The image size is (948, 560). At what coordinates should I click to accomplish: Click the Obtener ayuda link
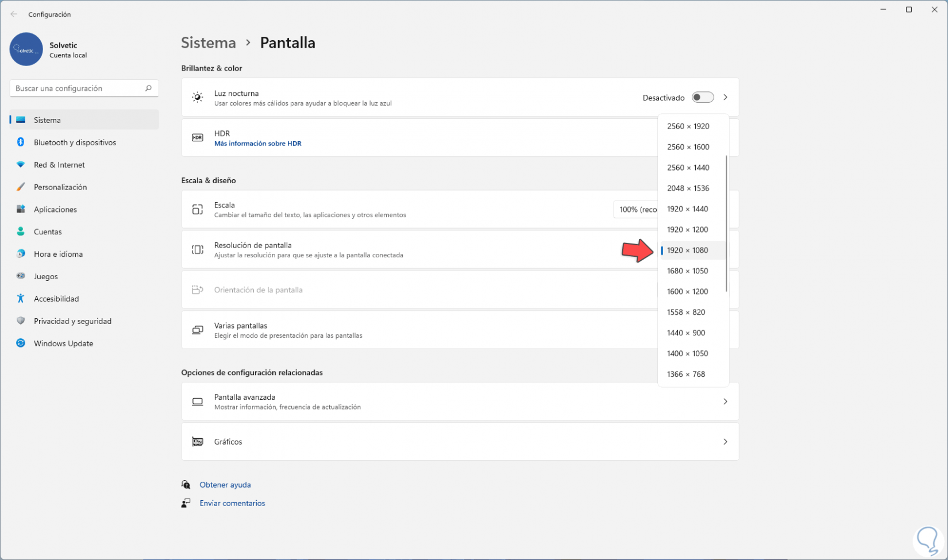(225, 485)
